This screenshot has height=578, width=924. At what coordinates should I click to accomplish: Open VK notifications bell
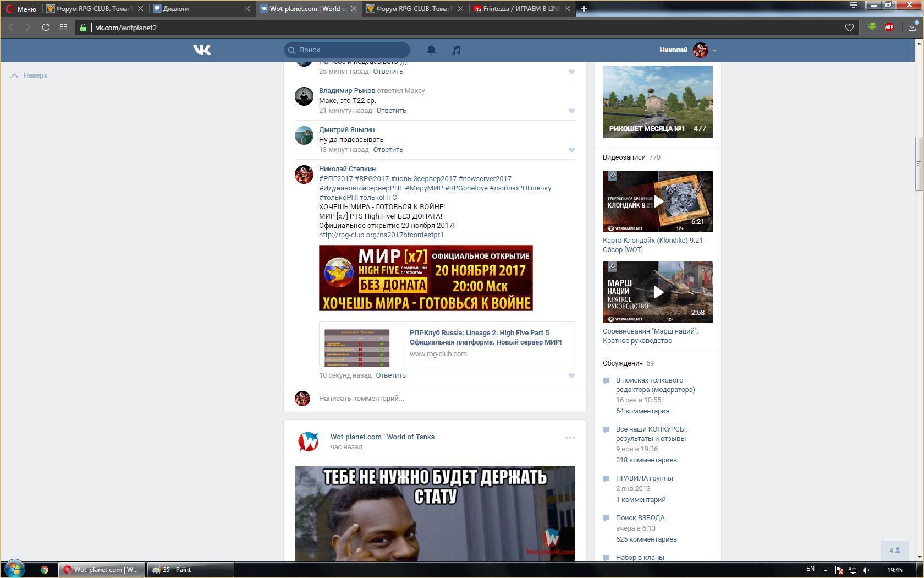coord(431,50)
